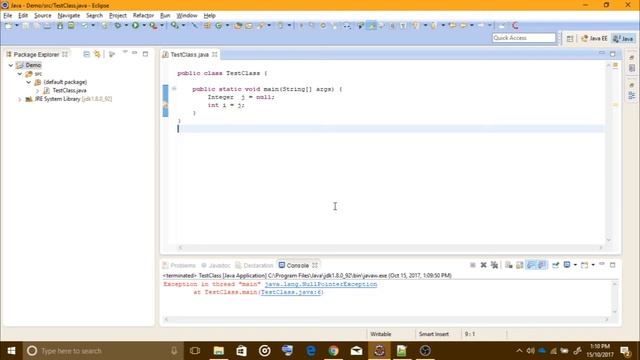Screen dimensions: 640x360
Task: Collapse the src folder node
Action: (20, 74)
